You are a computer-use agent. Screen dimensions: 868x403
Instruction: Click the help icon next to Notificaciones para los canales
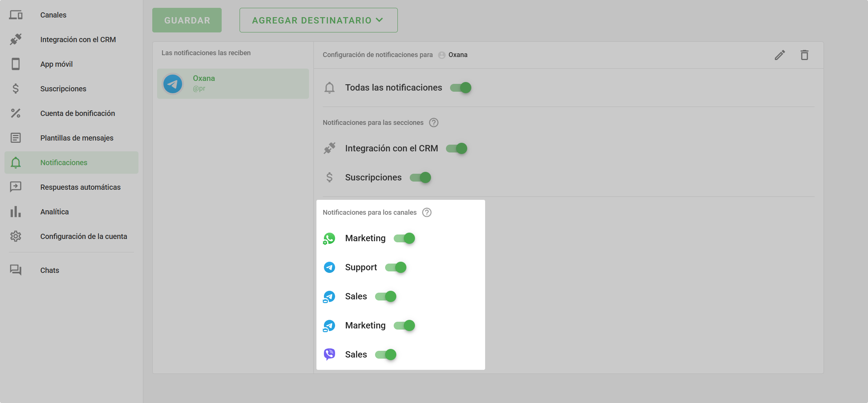click(x=427, y=212)
